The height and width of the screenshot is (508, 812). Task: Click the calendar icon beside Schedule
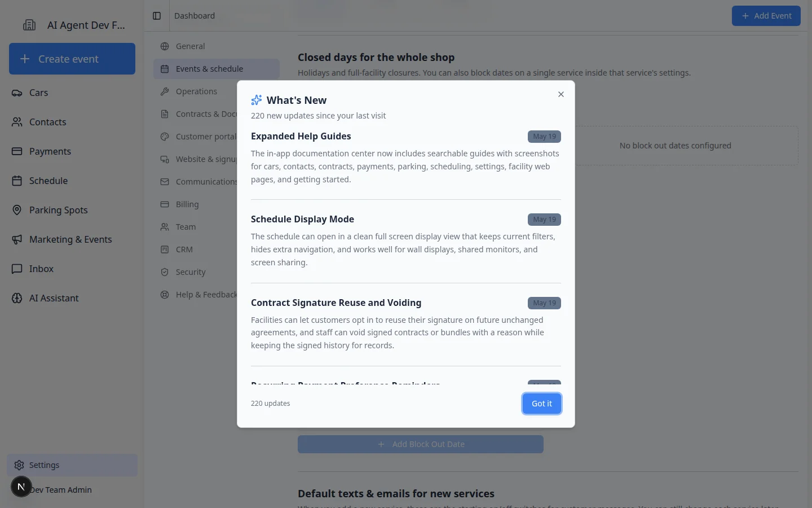[x=17, y=181]
